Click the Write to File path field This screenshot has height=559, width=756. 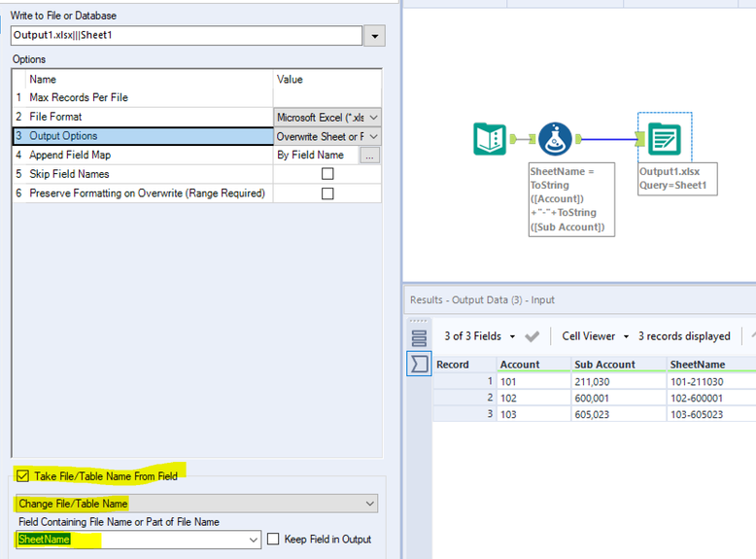pyautogui.click(x=186, y=36)
